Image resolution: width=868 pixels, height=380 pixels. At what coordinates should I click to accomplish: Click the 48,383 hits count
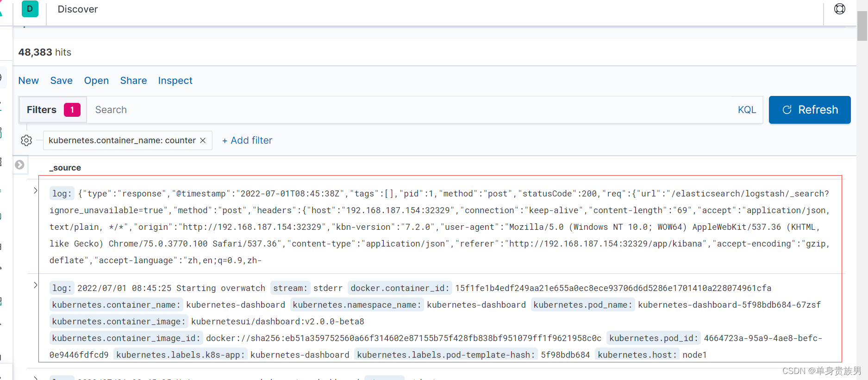click(x=45, y=52)
